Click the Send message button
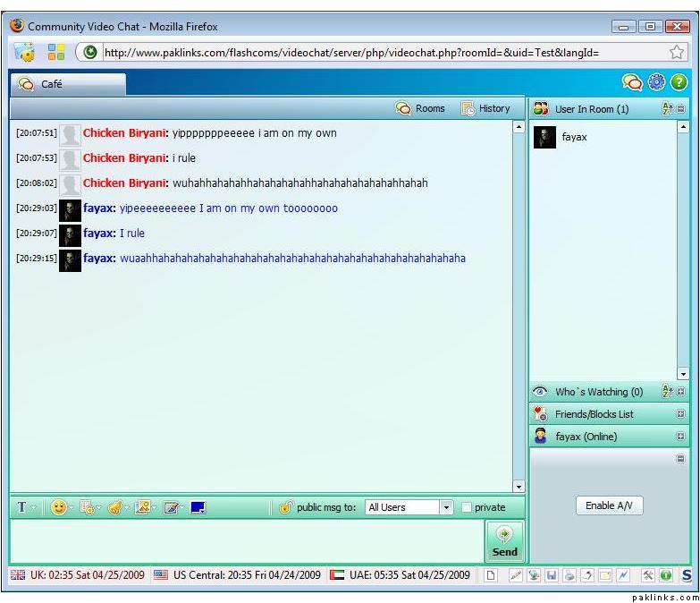 coord(504,542)
